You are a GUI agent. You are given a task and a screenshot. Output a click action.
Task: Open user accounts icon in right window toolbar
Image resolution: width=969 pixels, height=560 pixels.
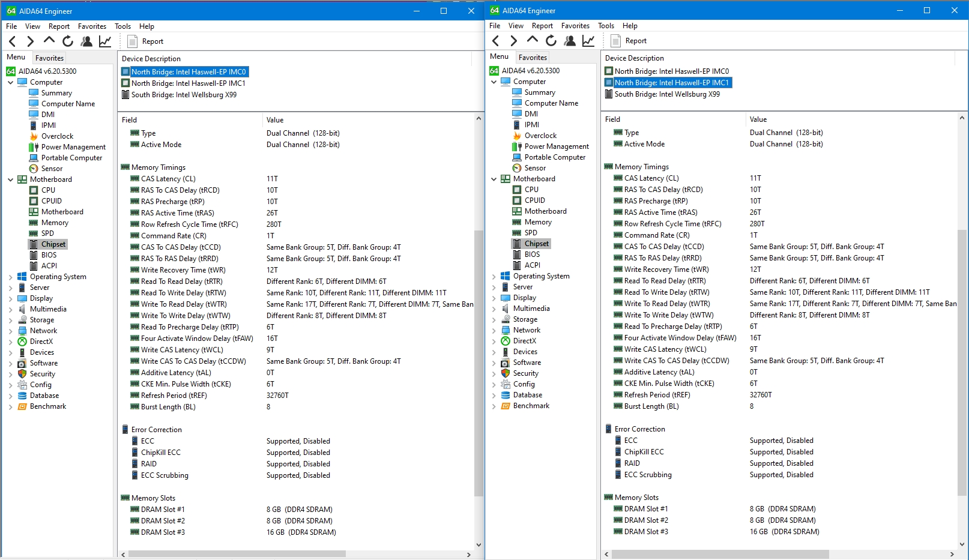point(570,41)
